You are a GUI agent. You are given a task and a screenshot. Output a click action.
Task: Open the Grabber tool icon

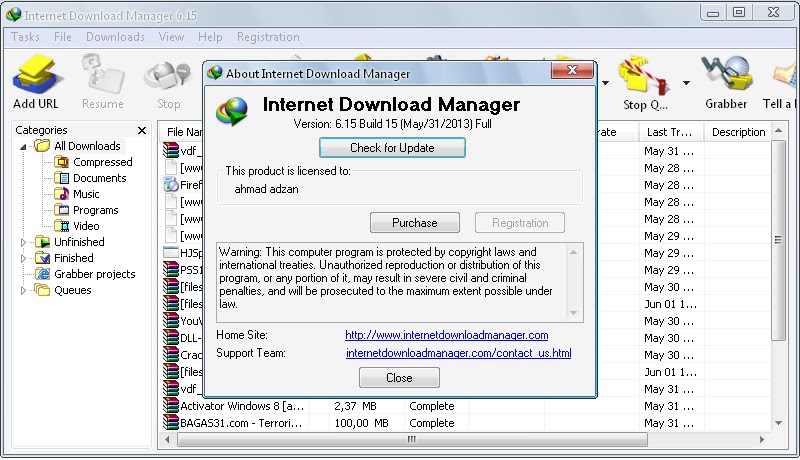[x=727, y=75]
